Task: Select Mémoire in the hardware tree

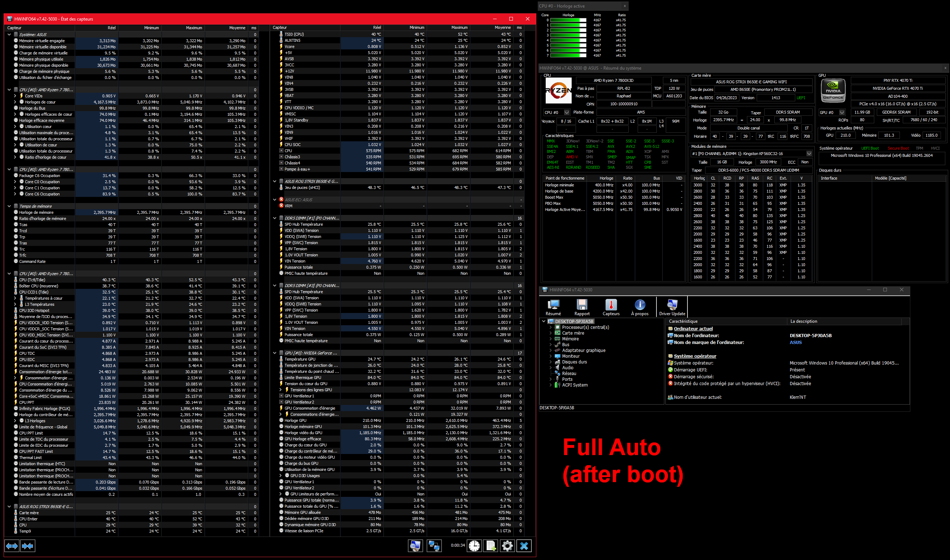Action: [570, 339]
